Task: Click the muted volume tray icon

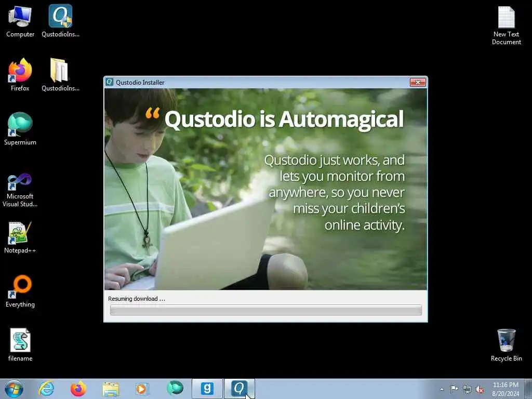Action: click(x=480, y=390)
